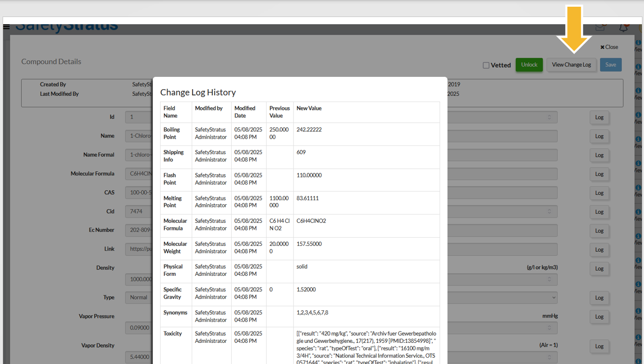Select the Toxicity row label
This screenshot has height=364, width=644.
click(173, 334)
